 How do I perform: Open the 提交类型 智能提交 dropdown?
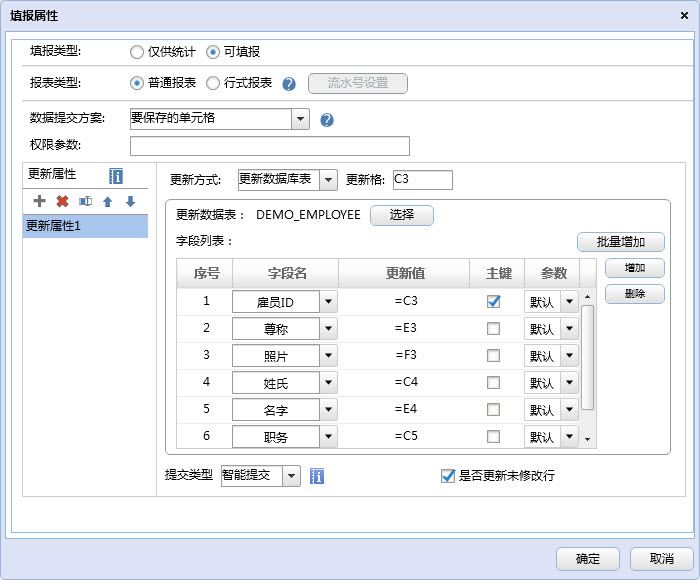click(x=291, y=476)
